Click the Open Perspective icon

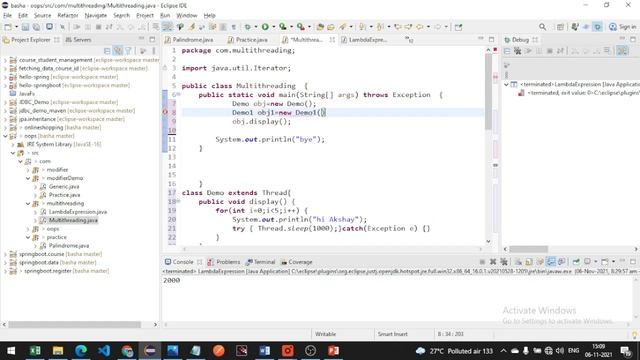click(560, 27)
